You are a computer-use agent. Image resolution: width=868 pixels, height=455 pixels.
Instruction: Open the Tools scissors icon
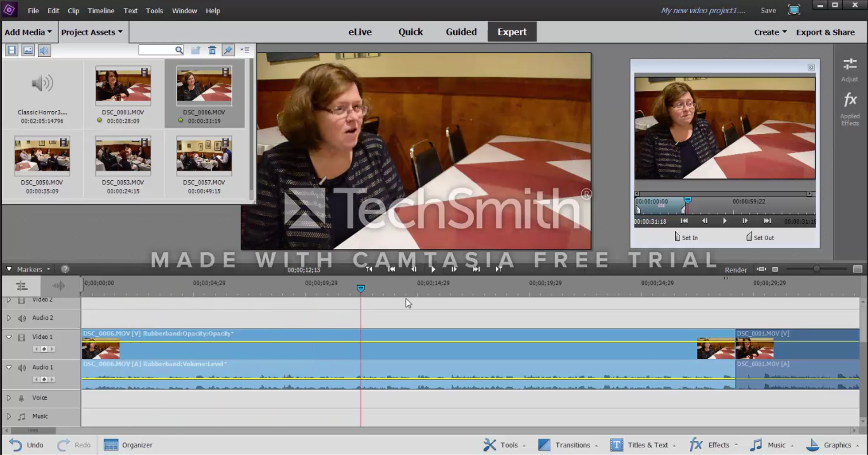(x=490, y=445)
